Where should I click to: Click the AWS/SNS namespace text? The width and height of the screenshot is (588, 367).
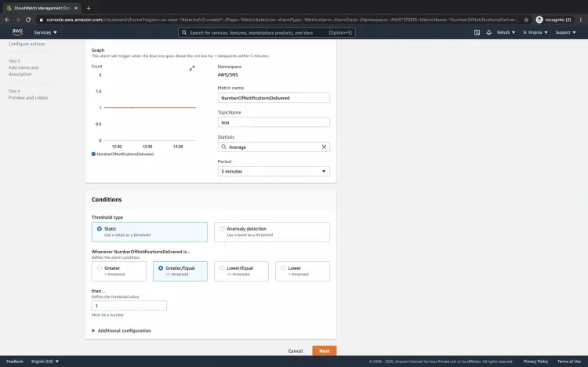click(x=228, y=74)
